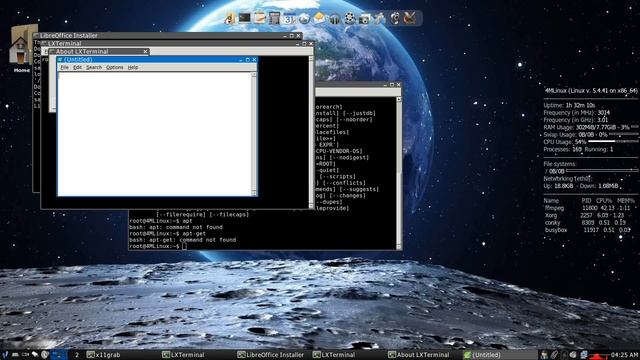Open the File menu in Untitled editor
The height and width of the screenshot is (360, 640).
(x=64, y=67)
